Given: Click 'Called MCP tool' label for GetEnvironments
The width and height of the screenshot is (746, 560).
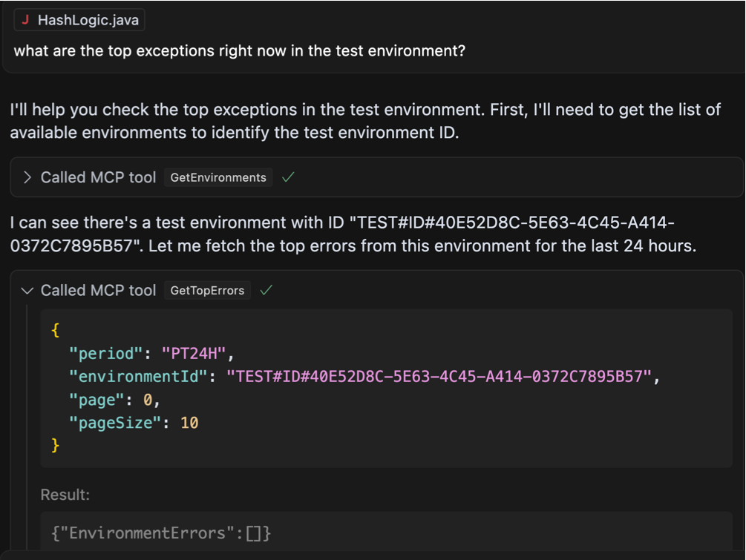Looking at the screenshot, I should tap(98, 177).
